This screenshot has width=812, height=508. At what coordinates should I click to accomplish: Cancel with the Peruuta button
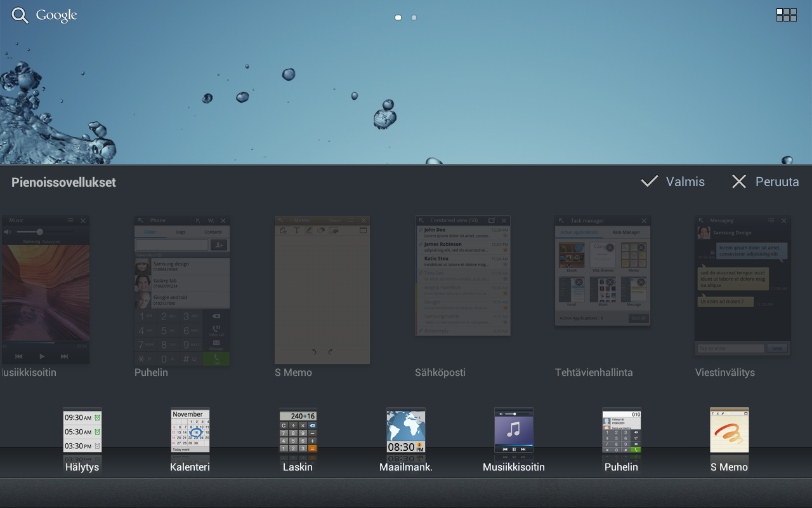point(765,182)
